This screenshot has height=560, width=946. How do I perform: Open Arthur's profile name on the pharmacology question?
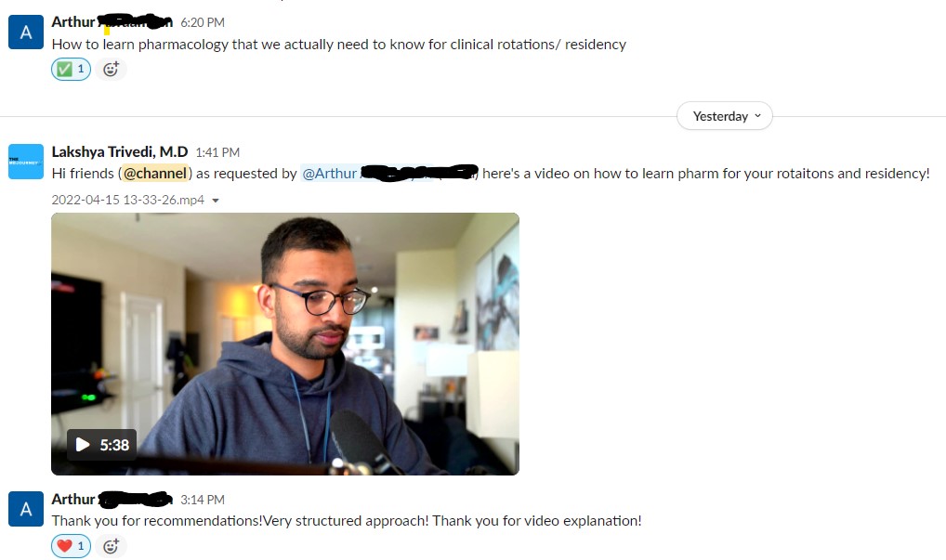(x=112, y=21)
